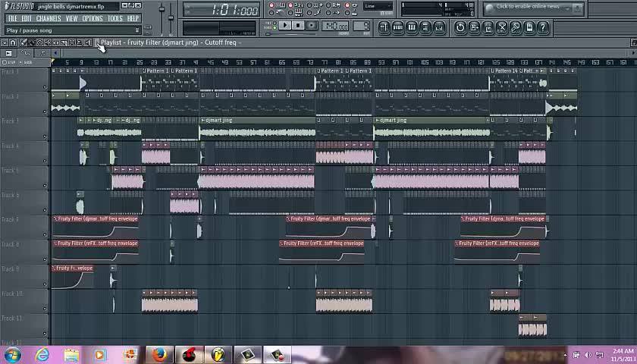This screenshot has height=364, width=637.
Task: Select the playlist Slice tool
Action: click(x=64, y=42)
